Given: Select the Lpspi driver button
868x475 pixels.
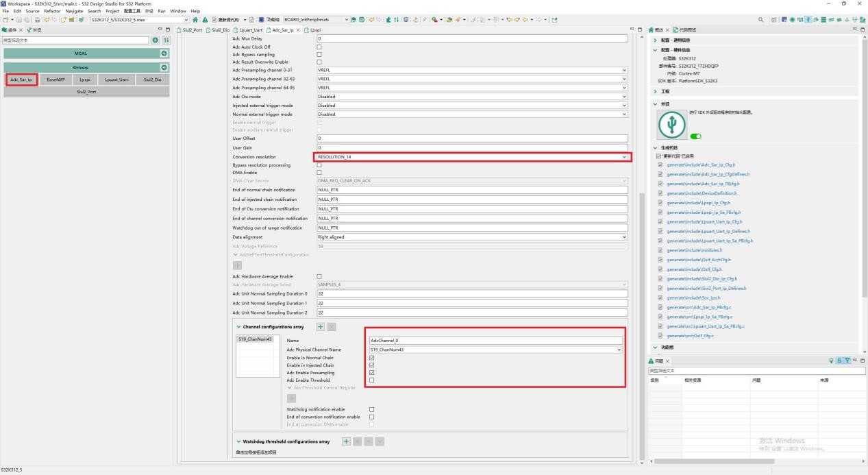Looking at the screenshot, I should (85, 80).
